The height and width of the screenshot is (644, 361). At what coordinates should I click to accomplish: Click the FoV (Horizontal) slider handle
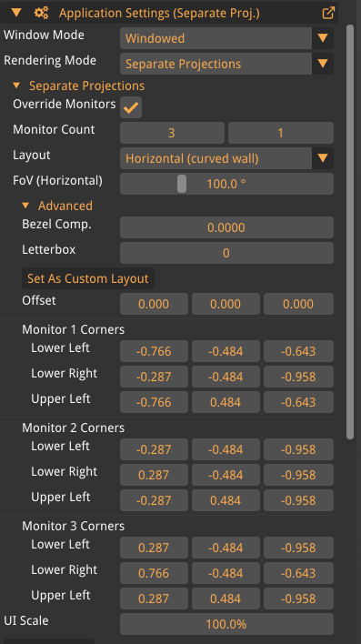[x=182, y=184]
